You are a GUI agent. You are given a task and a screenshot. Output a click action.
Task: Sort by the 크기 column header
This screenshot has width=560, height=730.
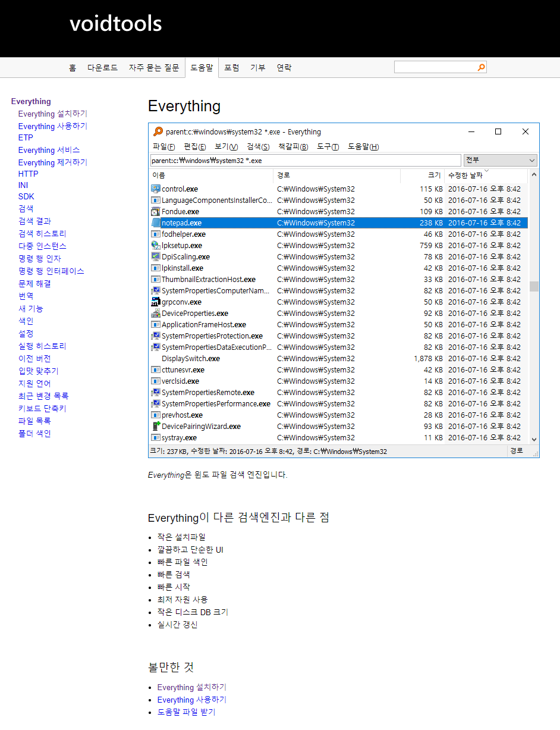pos(422,175)
